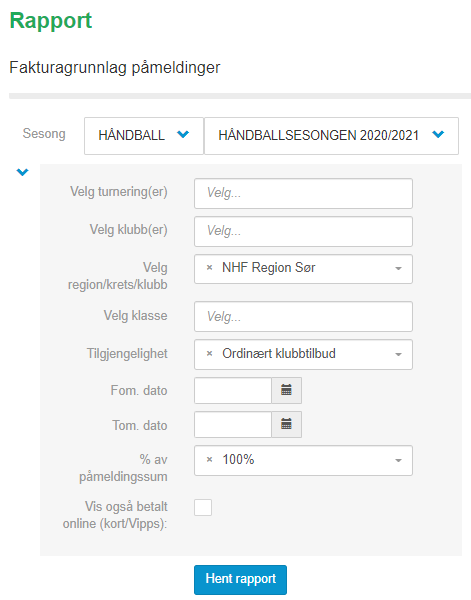Remove NHF Region Sør selection
The image size is (471, 600).
(209, 268)
